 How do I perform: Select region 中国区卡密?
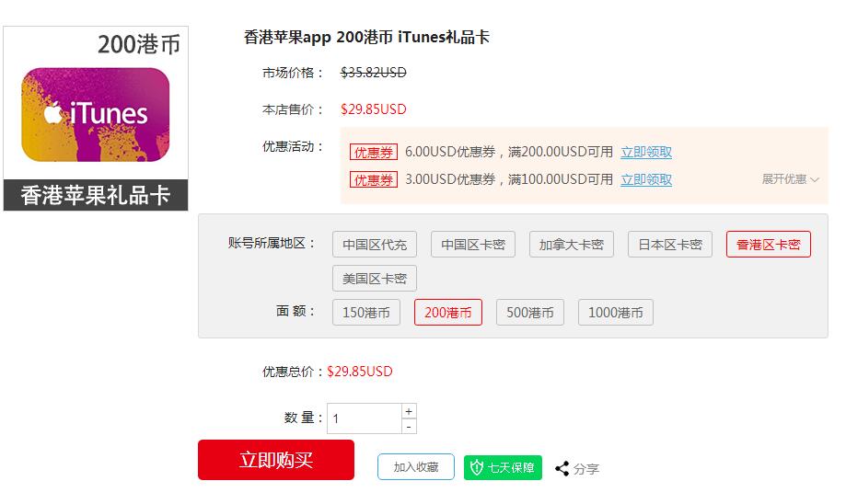472,245
